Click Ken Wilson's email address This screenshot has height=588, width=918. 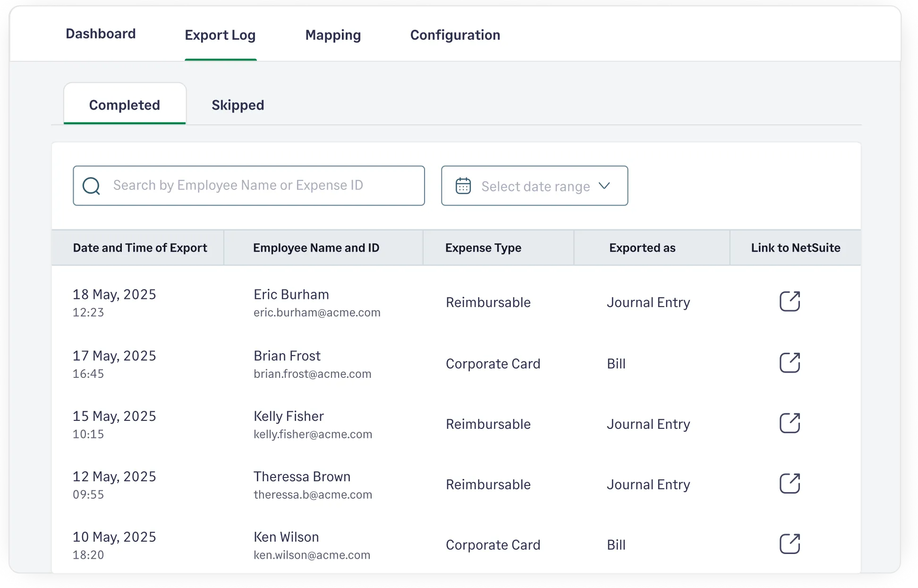(312, 554)
